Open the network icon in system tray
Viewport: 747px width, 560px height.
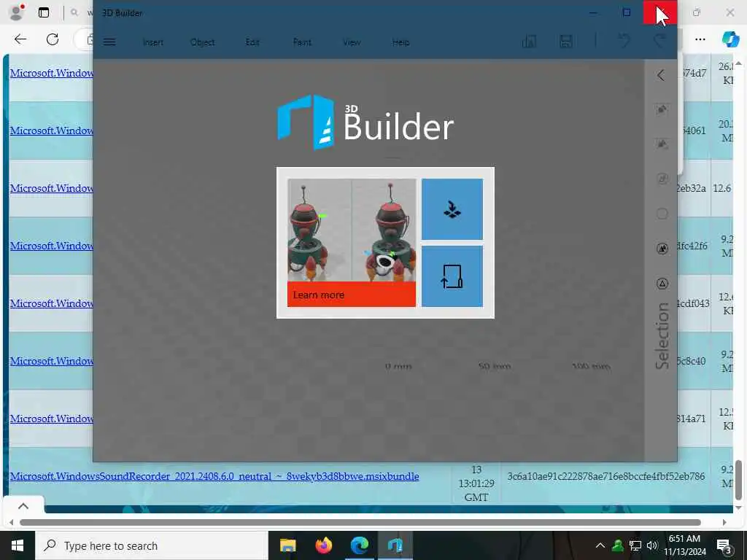point(635,545)
